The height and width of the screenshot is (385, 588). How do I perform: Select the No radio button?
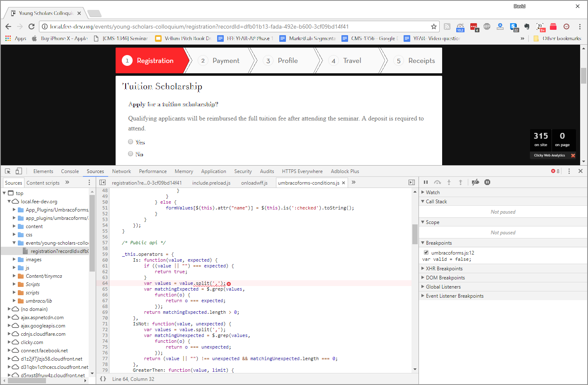tap(131, 154)
